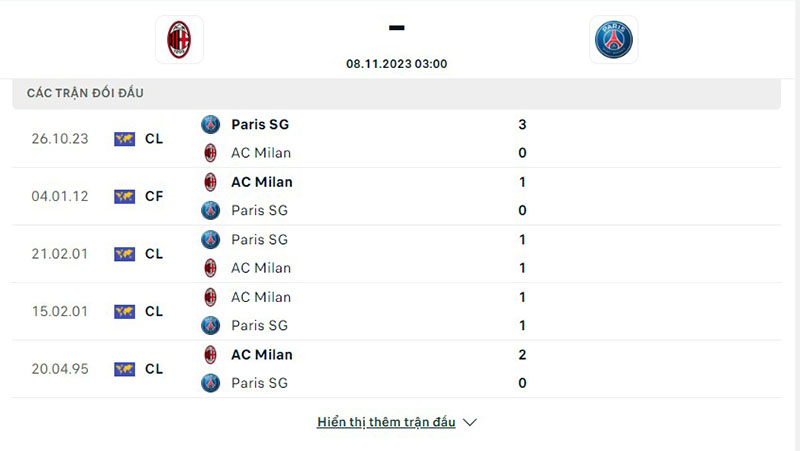Click Paris SG logo in 21.02.01 match
The height and width of the screenshot is (451, 800).
tap(210, 240)
